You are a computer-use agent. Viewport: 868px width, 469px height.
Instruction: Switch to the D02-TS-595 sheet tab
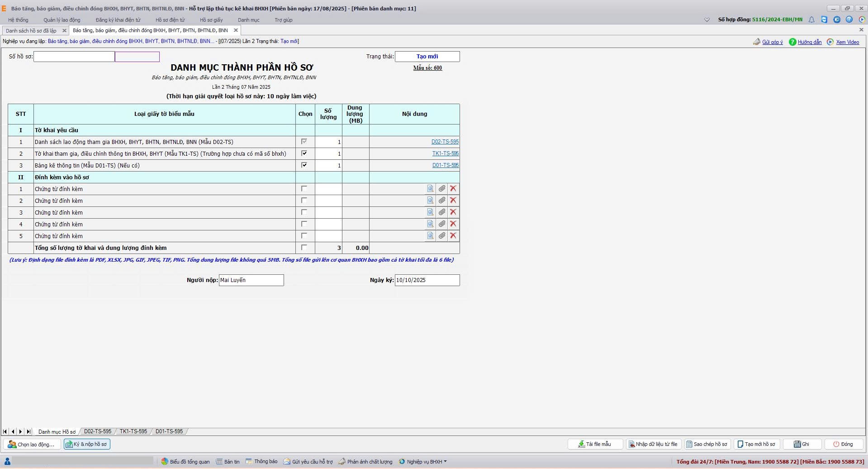coord(97,431)
